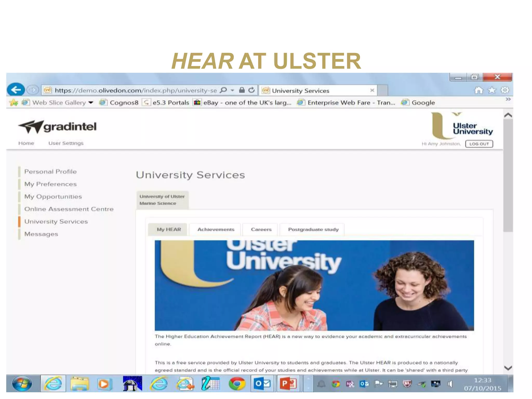Select the My HEAR tab
532x399 pixels.
pyautogui.click(x=168, y=229)
